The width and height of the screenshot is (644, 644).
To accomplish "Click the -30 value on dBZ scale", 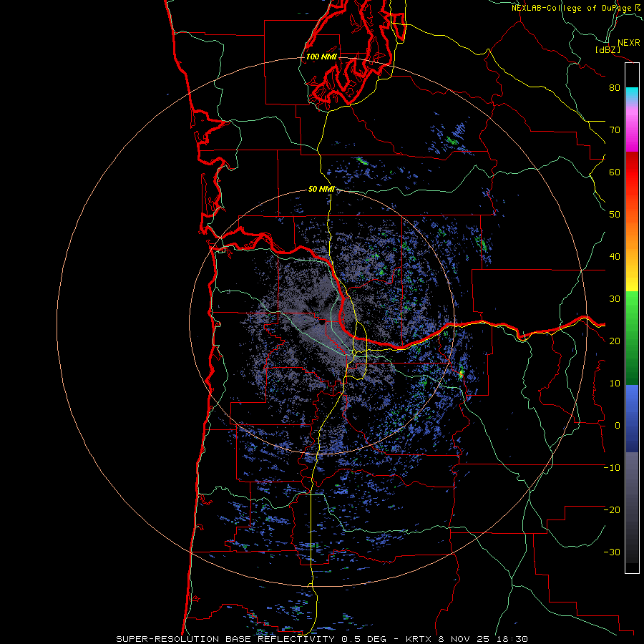I will pyautogui.click(x=612, y=552).
